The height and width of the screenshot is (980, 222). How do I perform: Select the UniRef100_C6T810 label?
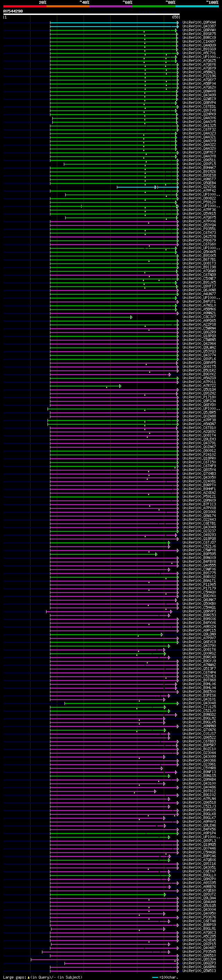(x=199, y=428)
